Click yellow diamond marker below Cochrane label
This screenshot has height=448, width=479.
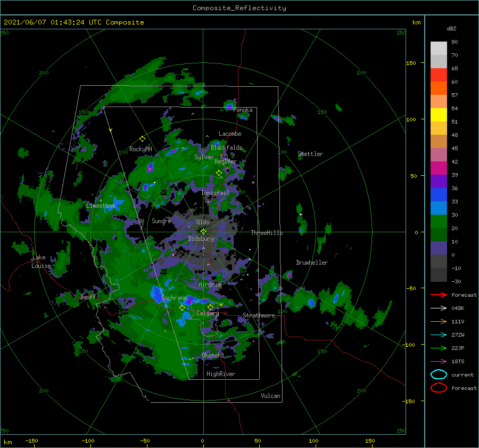(183, 308)
